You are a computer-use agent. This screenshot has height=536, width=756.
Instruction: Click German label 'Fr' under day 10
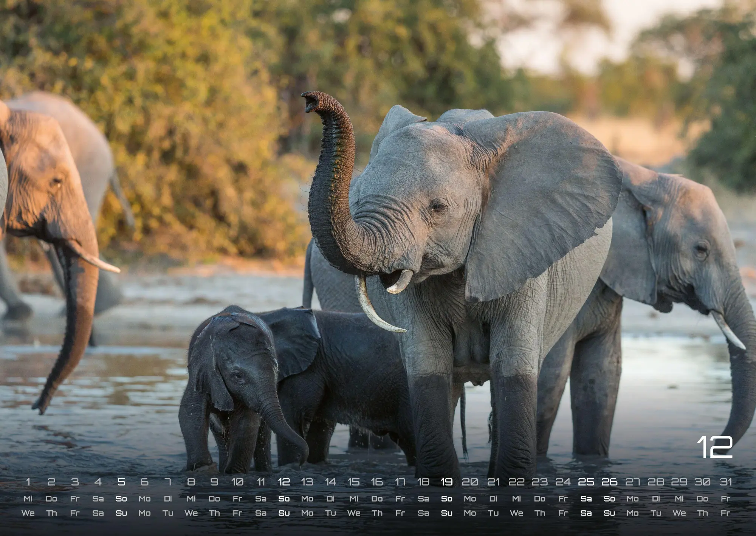point(237,499)
